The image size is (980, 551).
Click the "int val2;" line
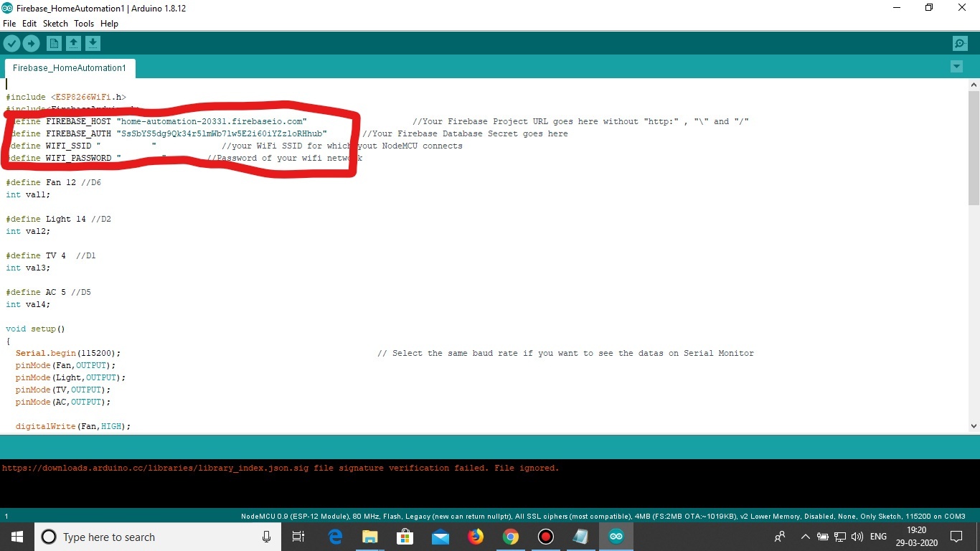tap(28, 231)
